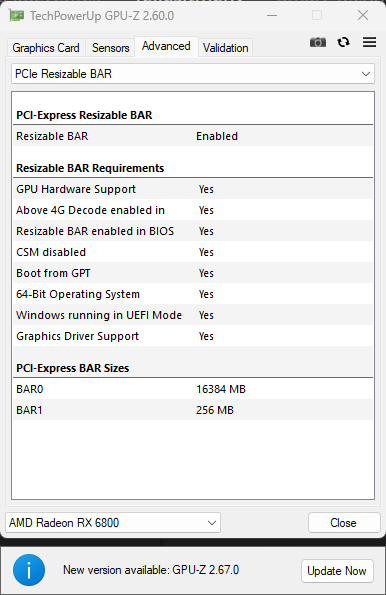Open the PCIe Resizable BAR dropdown

193,74
